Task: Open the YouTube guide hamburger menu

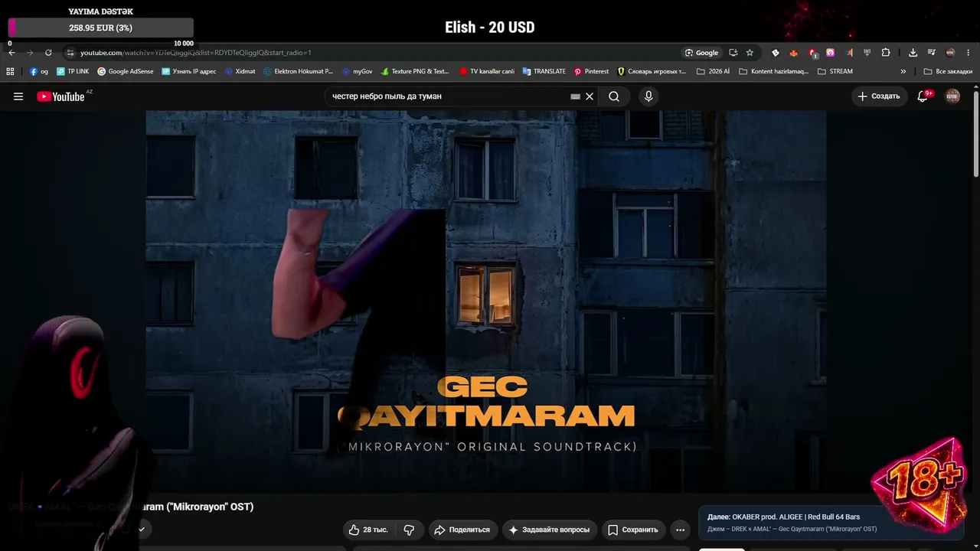Action: pos(18,96)
